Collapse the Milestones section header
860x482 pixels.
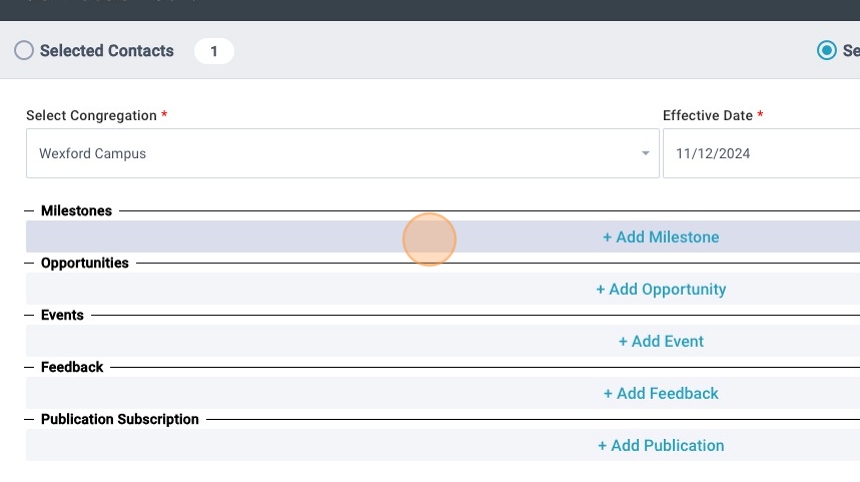coord(76,211)
